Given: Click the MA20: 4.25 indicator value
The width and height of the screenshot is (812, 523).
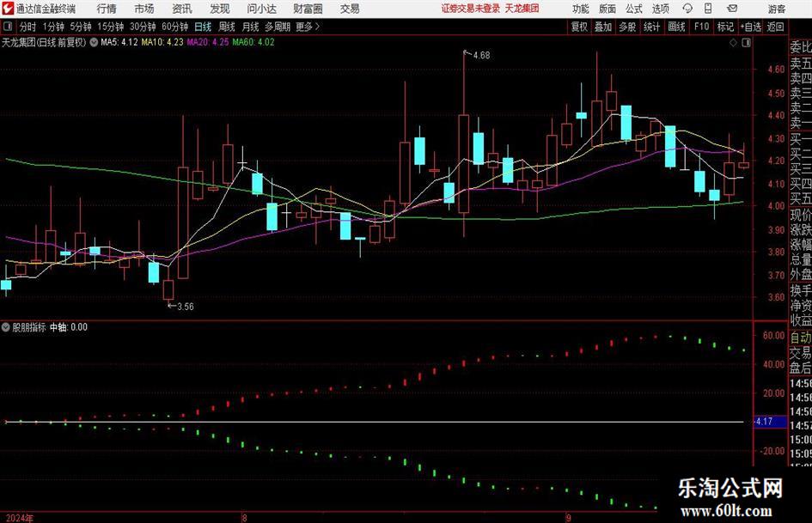Looking at the screenshot, I should pos(208,42).
